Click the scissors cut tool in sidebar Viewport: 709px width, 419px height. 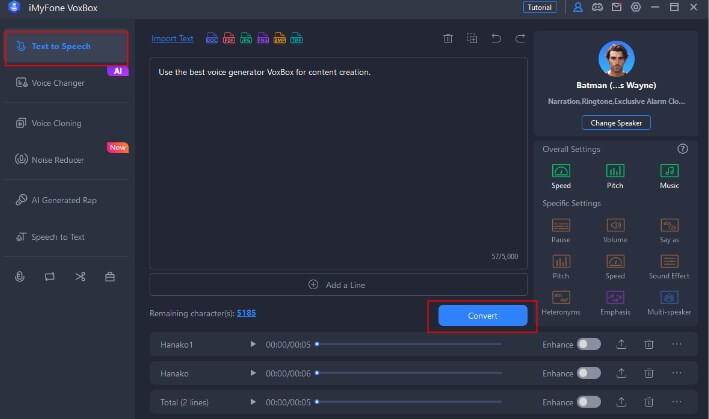click(x=80, y=276)
